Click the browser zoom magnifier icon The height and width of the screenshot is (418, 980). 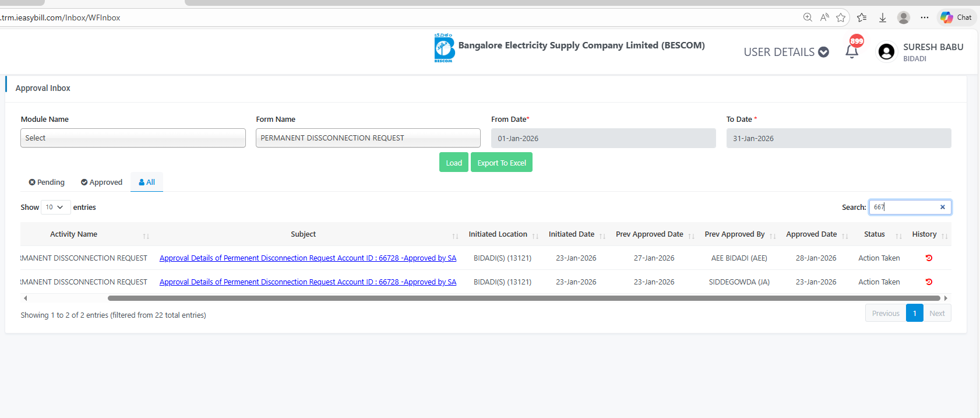pyautogui.click(x=808, y=17)
